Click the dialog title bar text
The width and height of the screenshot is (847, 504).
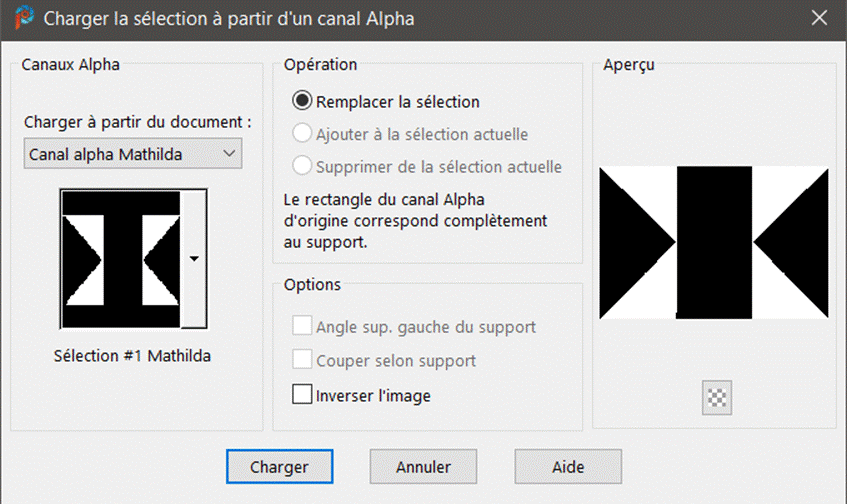[x=228, y=19]
